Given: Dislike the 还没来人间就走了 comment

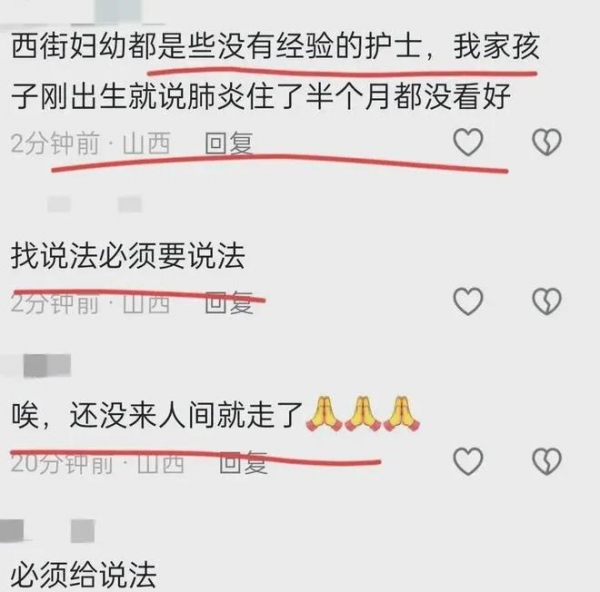Looking at the screenshot, I should (547, 461).
